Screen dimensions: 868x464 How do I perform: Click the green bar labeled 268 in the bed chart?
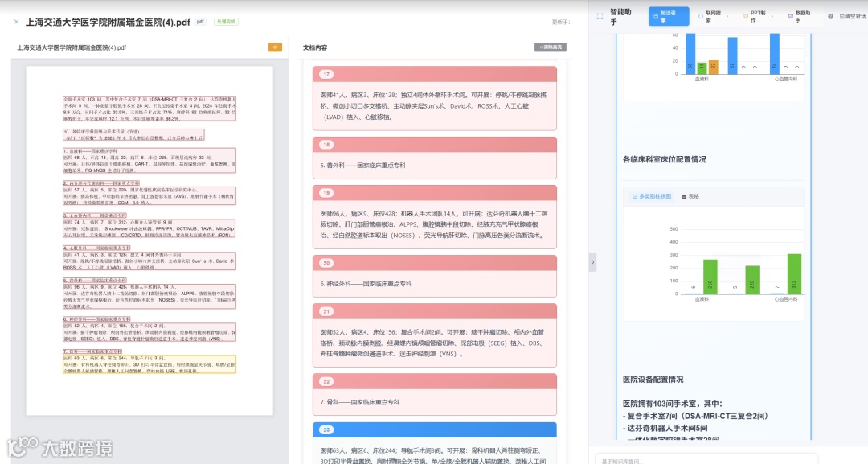click(x=710, y=277)
